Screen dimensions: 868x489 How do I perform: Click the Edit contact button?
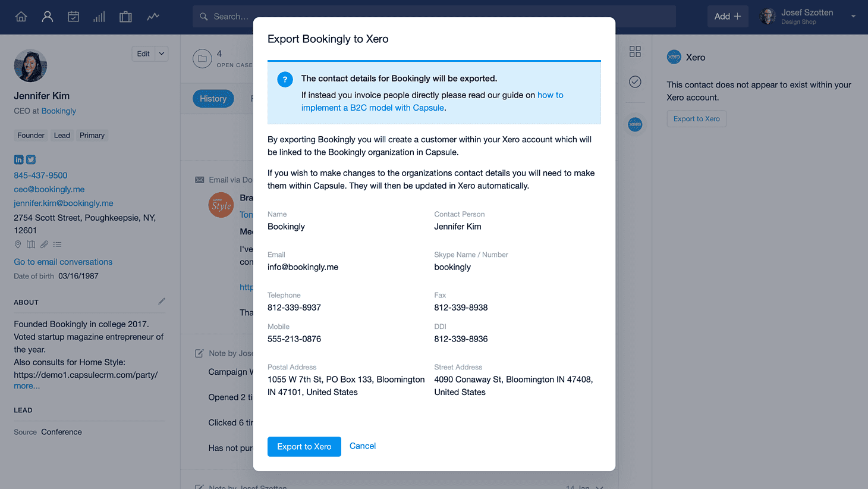143,54
